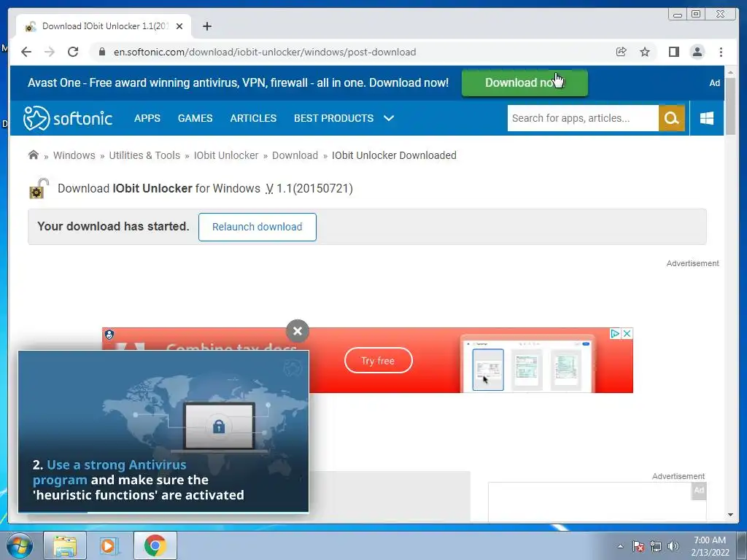Click the video progress bar
The image size is (747, 560).
[x=163, y=512]
